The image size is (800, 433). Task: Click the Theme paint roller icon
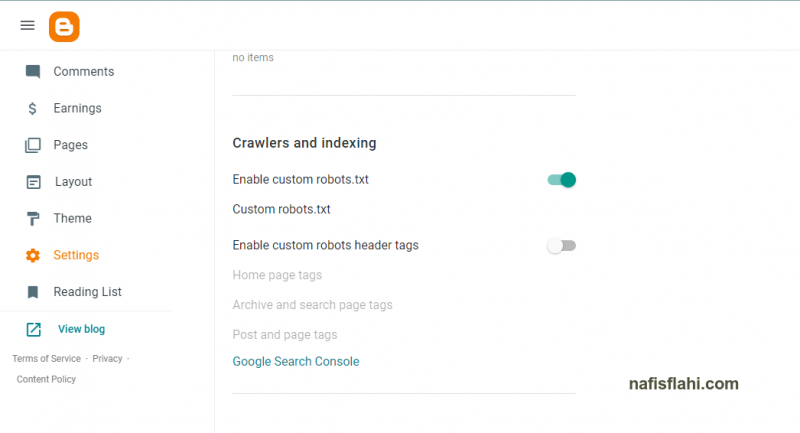[33, 219]
